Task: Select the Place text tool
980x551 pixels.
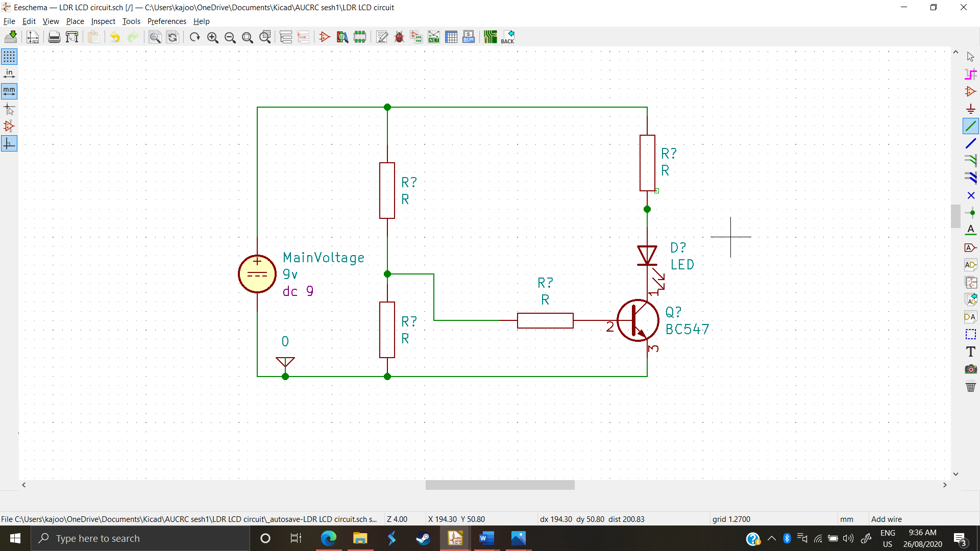Action: [x=971, y=352]
